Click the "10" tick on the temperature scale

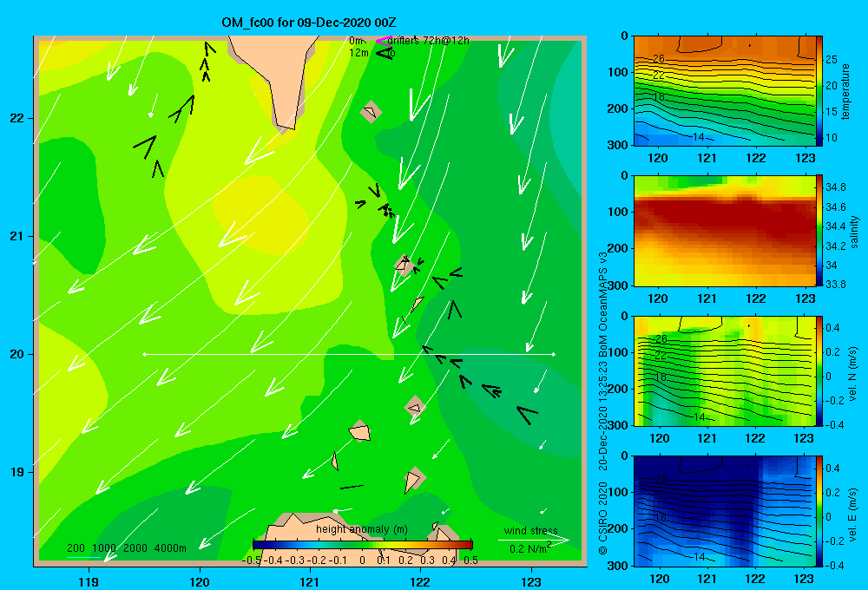(832, 138)
